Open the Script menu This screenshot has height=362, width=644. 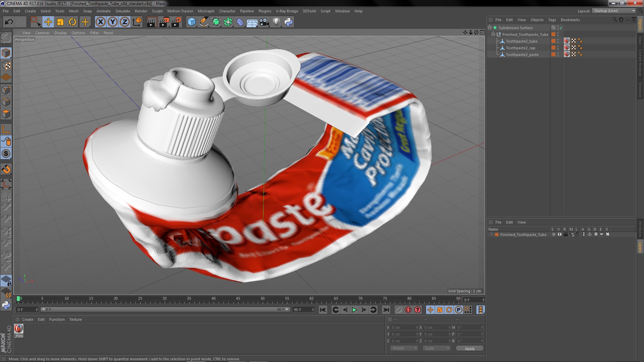click(x=325, y=11)
